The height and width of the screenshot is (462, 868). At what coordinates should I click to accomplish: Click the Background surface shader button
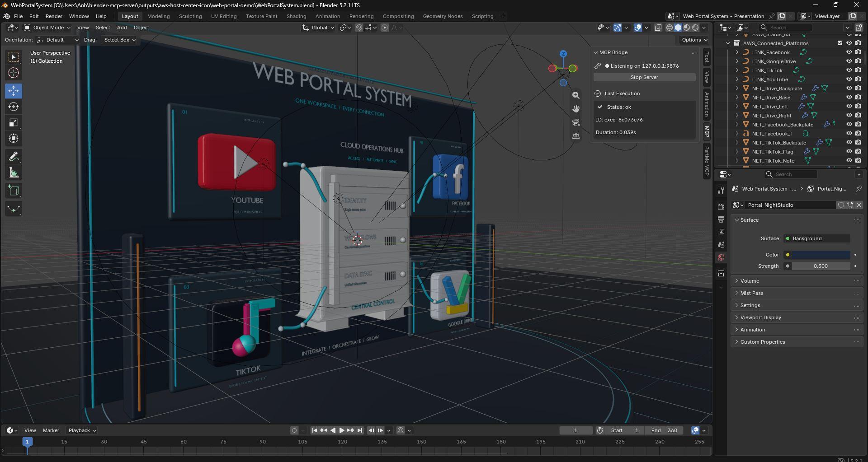[x=817, y=238]
